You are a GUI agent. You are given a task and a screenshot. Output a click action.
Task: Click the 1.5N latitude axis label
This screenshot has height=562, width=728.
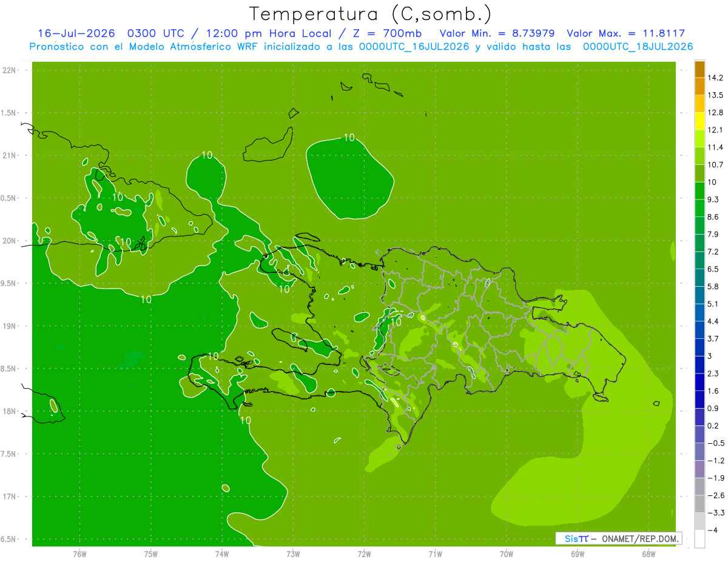point(10,113)
